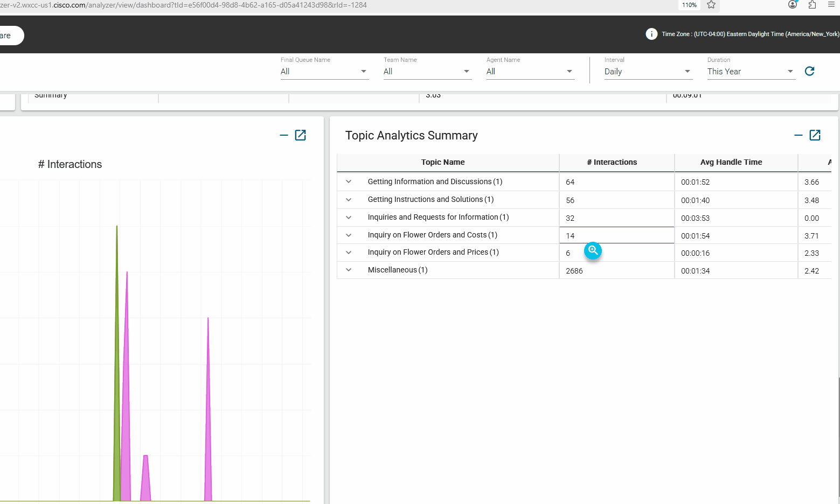
Task: Change Duration from This Year
Action: [750, 72]
